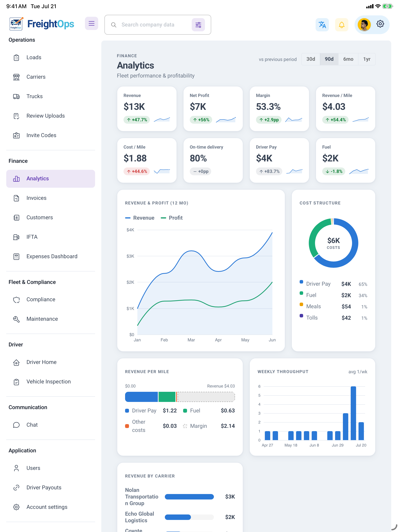This screenshot has width=399, height=532.
Task: Open Compliance under Fleet & Compliance
Action: coord(50,300)
